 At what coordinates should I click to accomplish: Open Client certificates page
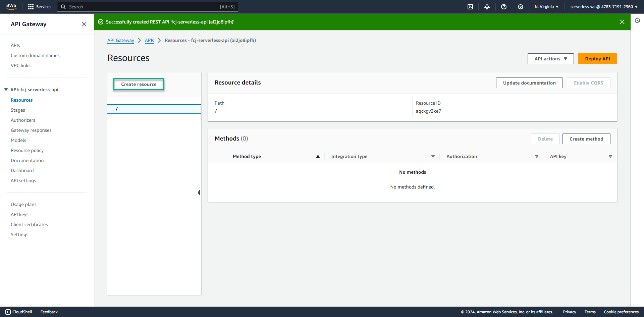(x=29, y=224)
